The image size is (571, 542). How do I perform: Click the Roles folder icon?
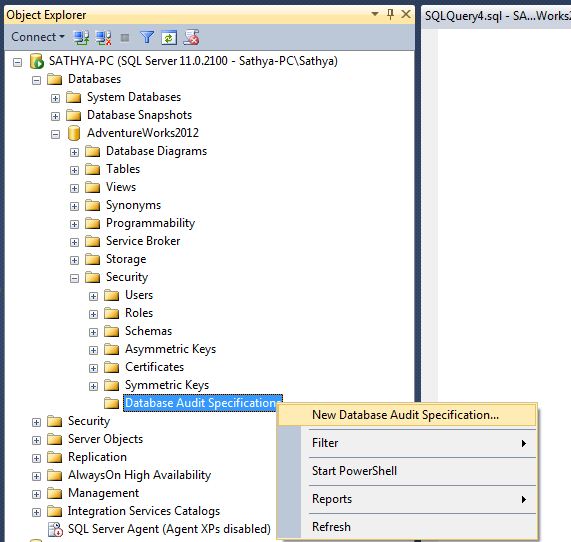[x=111, y=313]
